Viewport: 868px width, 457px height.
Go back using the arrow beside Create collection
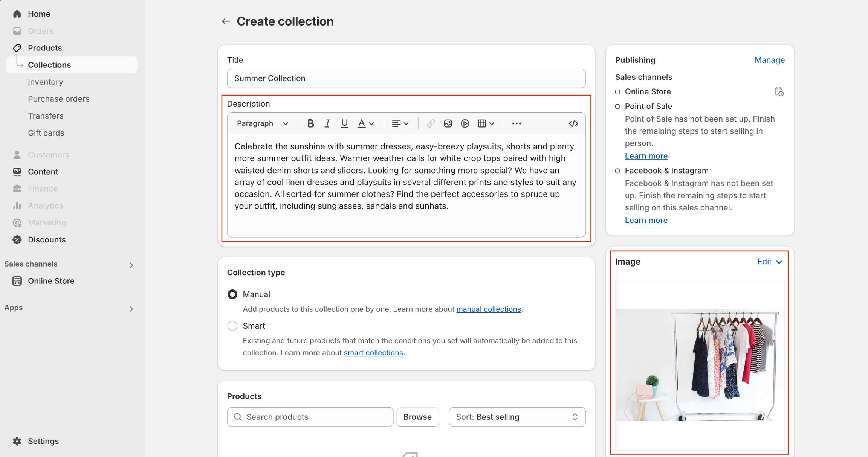(225, 21)
